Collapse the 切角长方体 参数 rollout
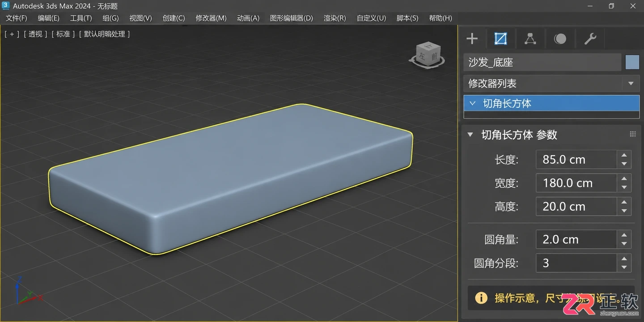This screenshot has width=644, height=322. (x=470, y=135)
